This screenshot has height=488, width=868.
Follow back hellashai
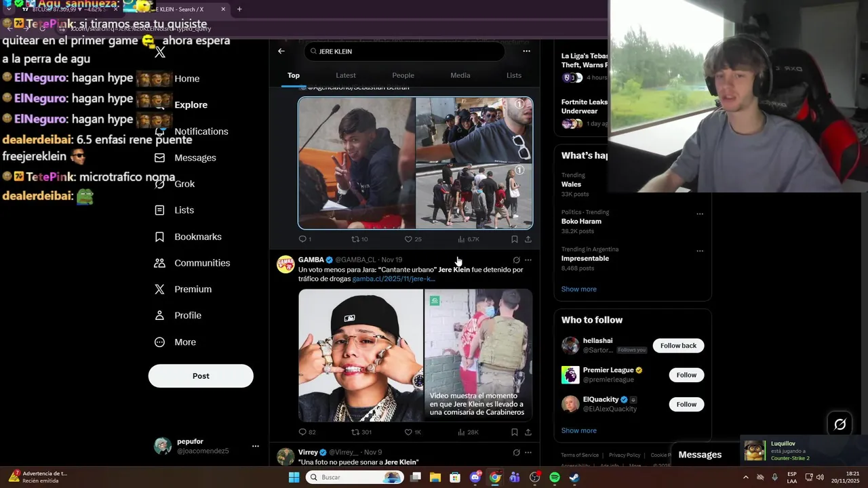[x=678, y=346]
